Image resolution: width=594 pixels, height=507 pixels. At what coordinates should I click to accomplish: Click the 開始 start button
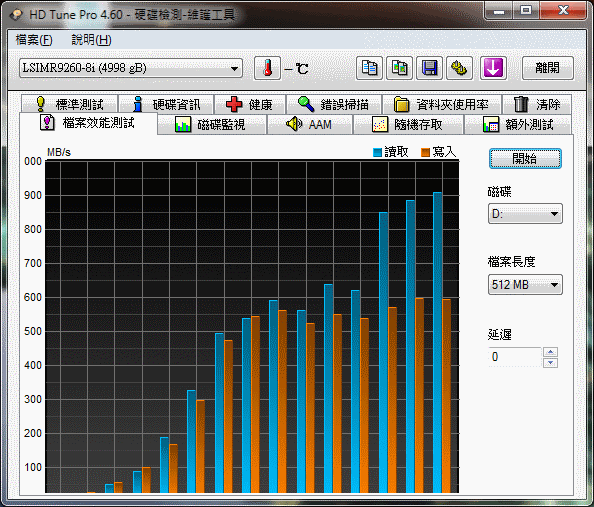[x=525, y=158]
